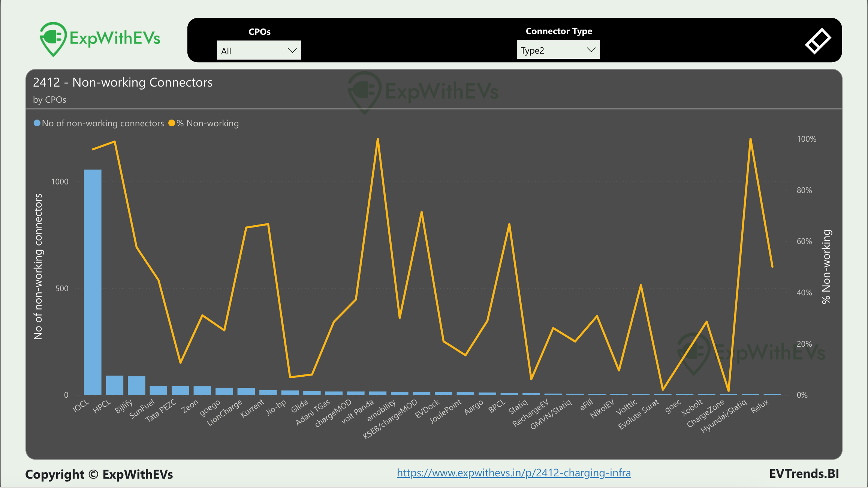The height and width of the screenshot is (488, 868).
Task: Open the Connector Type dropdown showing Type2
Action: tap(558, 50)
